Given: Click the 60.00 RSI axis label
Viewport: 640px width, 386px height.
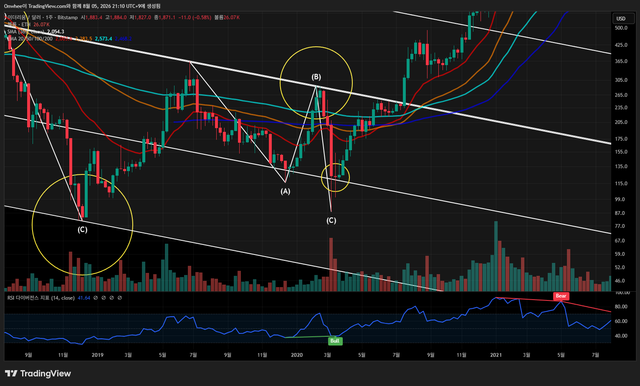Looking at the screenshot, I should point(620,322).
